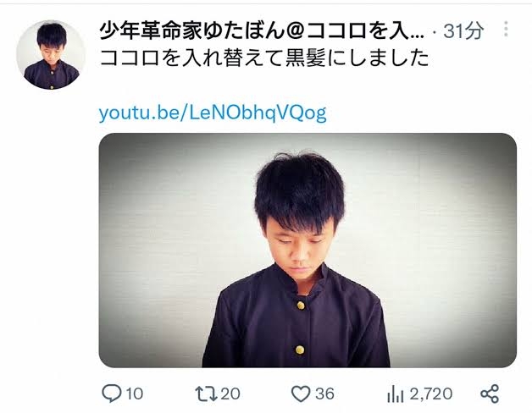532x413 pixels.
Task: Click the share icon under the post
Action: (x=490, y=394)
